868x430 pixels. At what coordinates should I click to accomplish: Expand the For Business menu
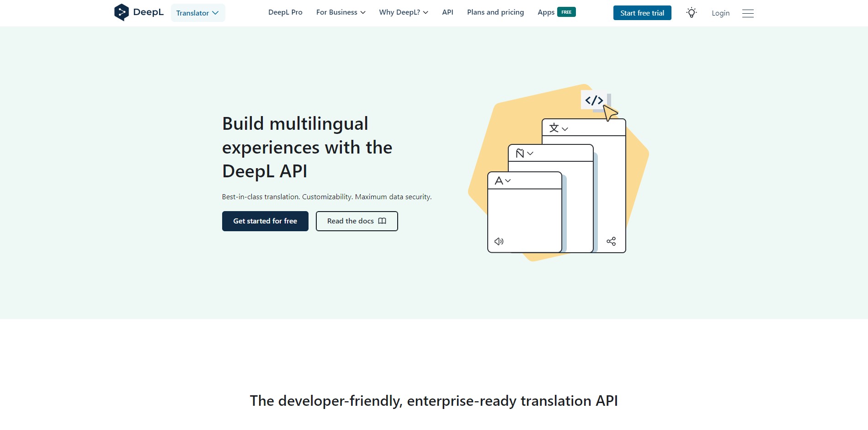(x=341, y=12)
